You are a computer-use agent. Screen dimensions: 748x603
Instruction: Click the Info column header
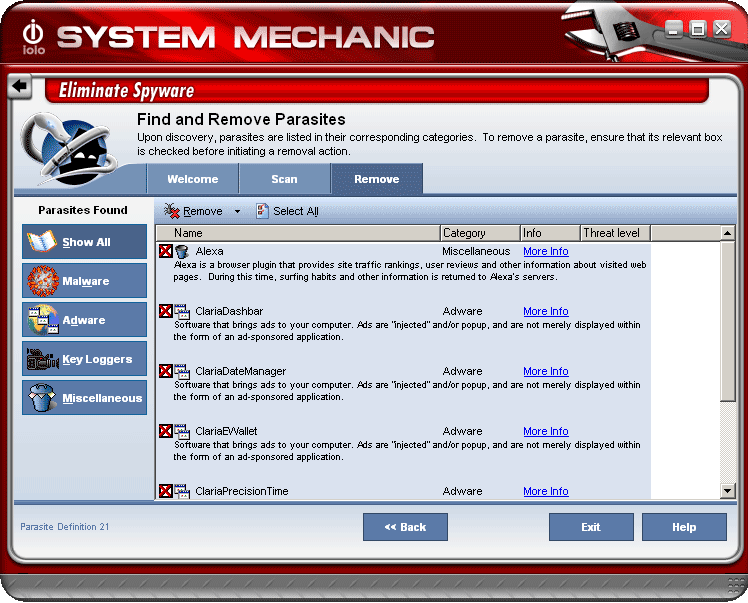pos(550,233)
